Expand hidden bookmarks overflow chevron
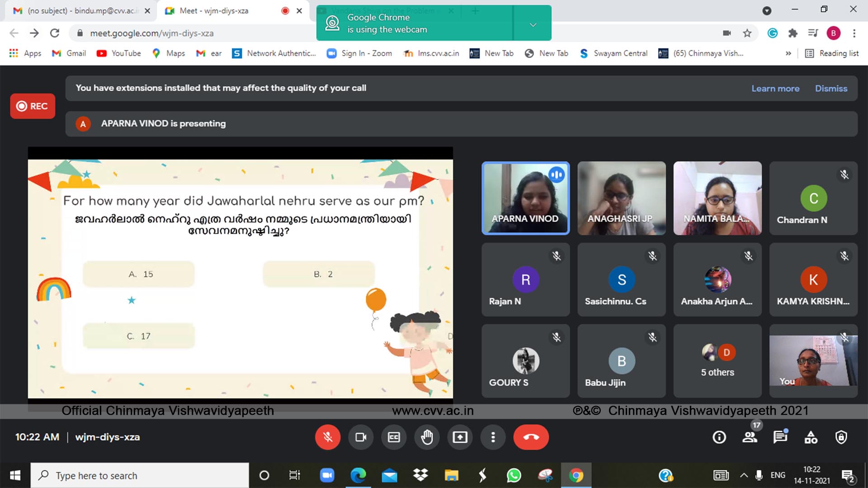 point(788,53)
